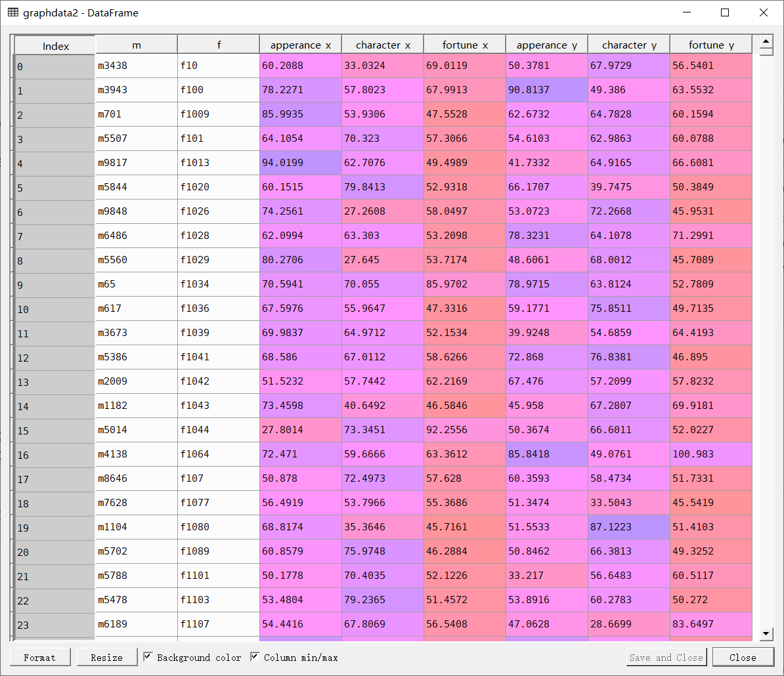Select cell 33.217
Viewport: 784px width, 676px height.
pyautogui.click(x=546, y=576)
